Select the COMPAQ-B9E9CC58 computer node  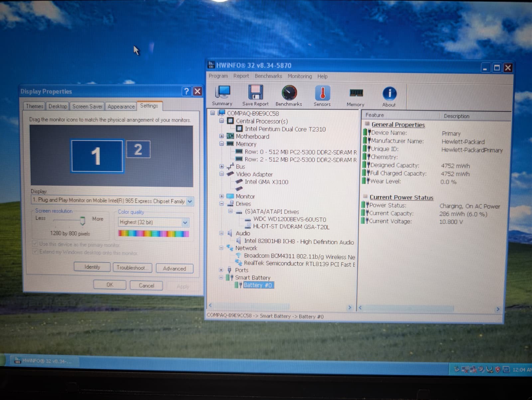pyautogui.click(x=253, y=113)
